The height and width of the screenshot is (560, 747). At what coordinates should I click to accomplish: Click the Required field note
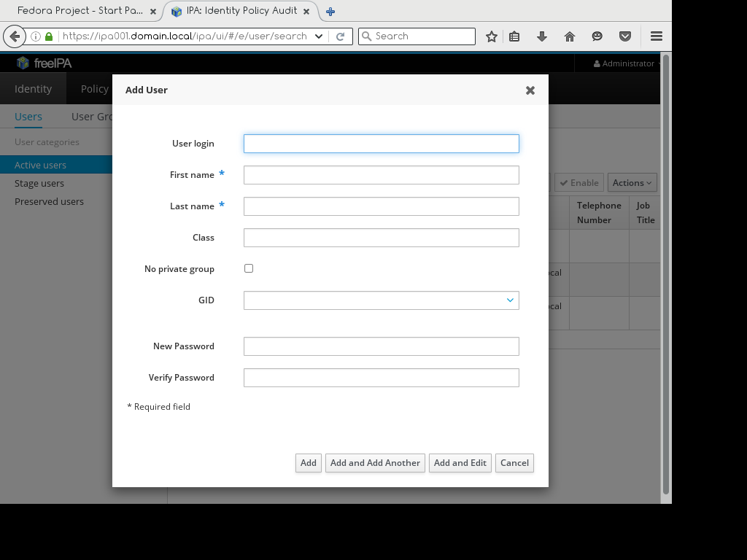click(158, 407)
